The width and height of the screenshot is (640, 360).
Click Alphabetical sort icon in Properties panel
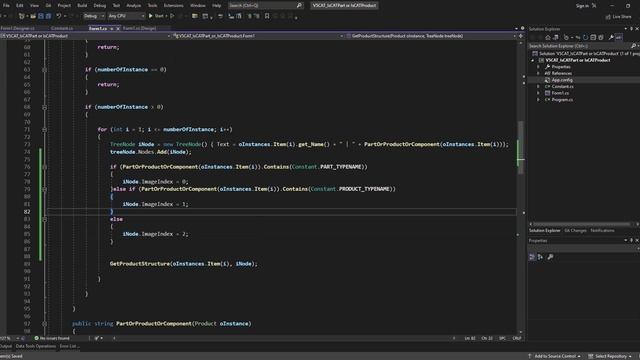tap(540, 257)
